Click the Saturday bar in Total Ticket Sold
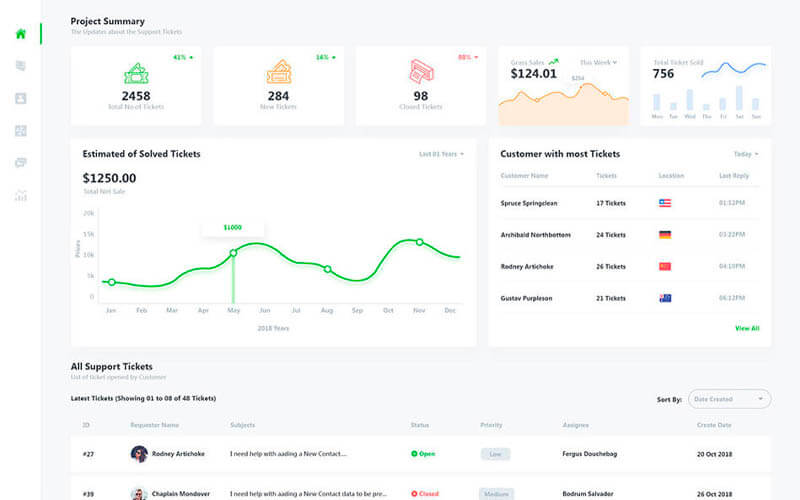The height and width of the screenshot is (500, 800). coord(739,98)
